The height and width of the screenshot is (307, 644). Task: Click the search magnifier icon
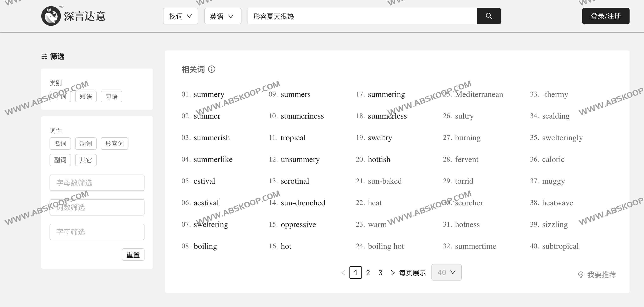[489, 16]
